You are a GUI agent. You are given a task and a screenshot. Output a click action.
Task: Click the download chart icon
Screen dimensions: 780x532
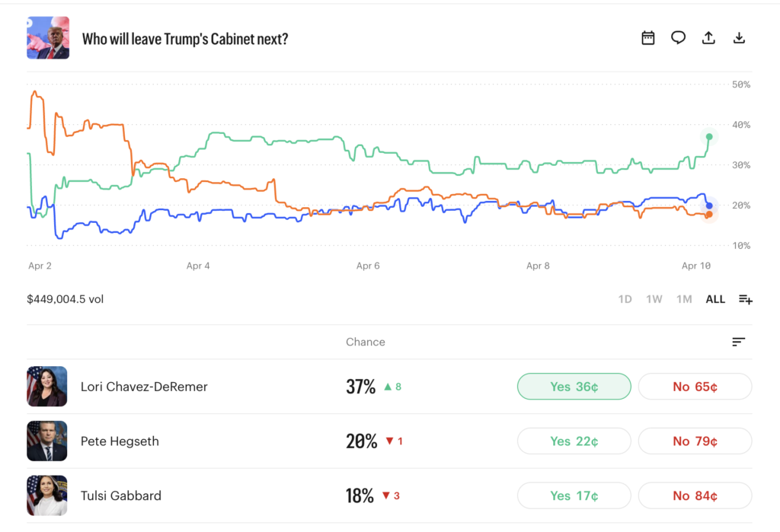(x=739, y=38)
